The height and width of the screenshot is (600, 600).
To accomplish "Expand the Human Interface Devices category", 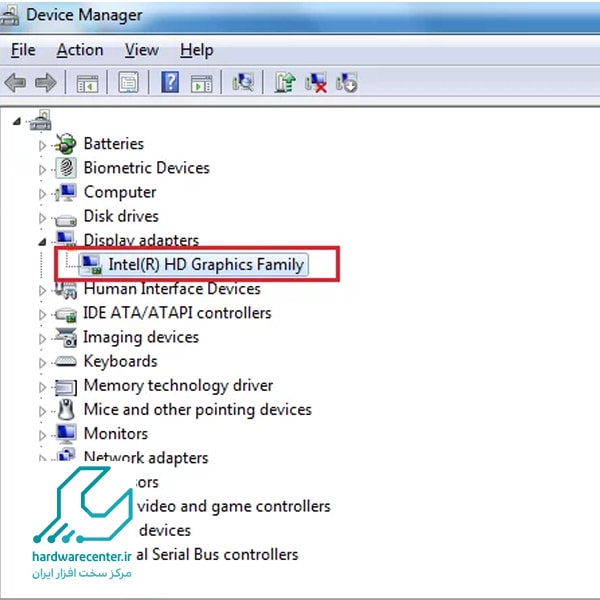I will 42,291.
